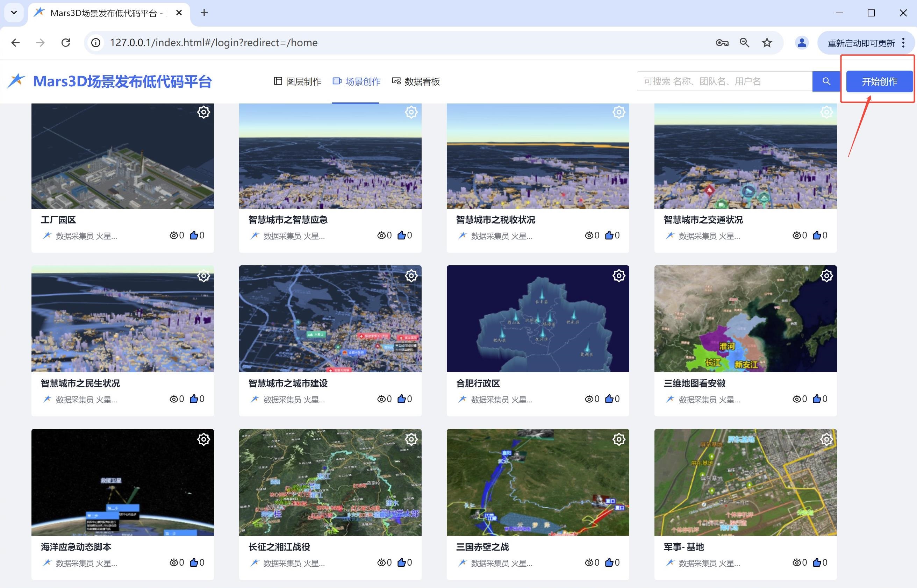Open 三维地图看安徽 scene thumbnail
917x588 pixels.
coord(746,319)
